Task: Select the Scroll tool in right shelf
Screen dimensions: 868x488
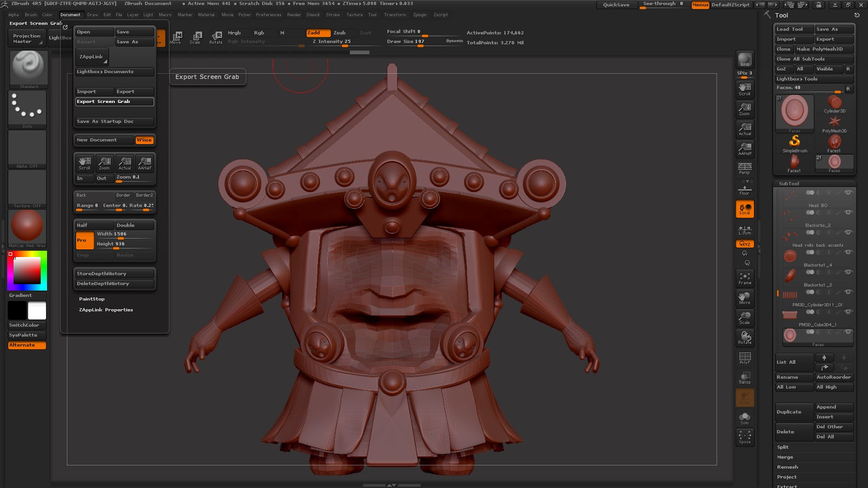Action: tap(745, 89)
